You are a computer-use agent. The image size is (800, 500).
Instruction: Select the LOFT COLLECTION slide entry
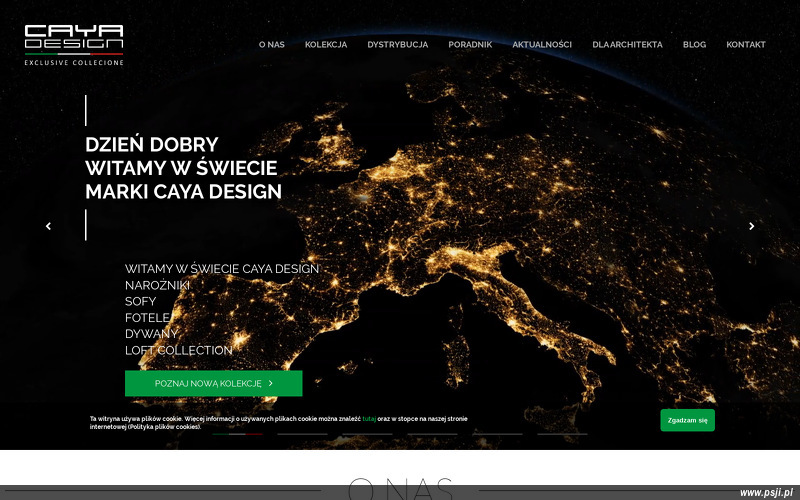[x=179, y=351]
